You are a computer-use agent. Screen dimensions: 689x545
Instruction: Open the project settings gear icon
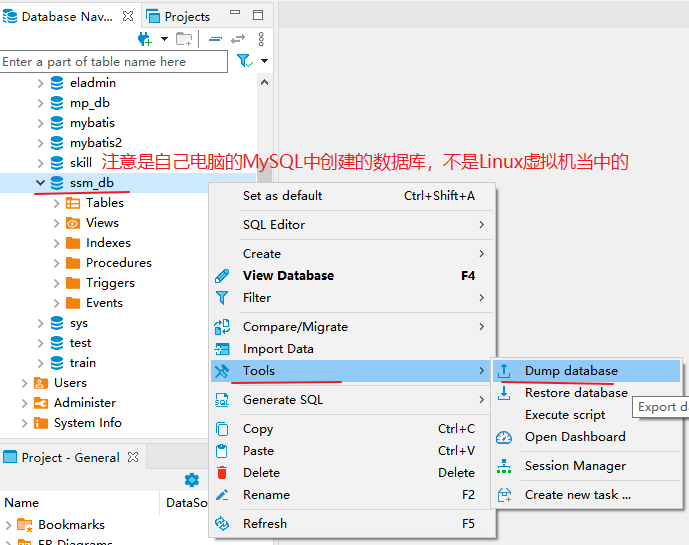(x=191, y=480)
